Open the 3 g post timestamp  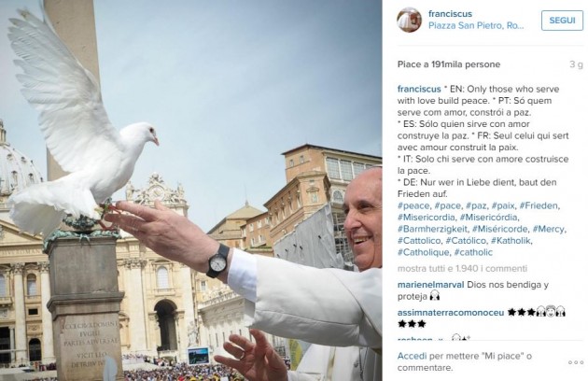(x=577, y=64)
